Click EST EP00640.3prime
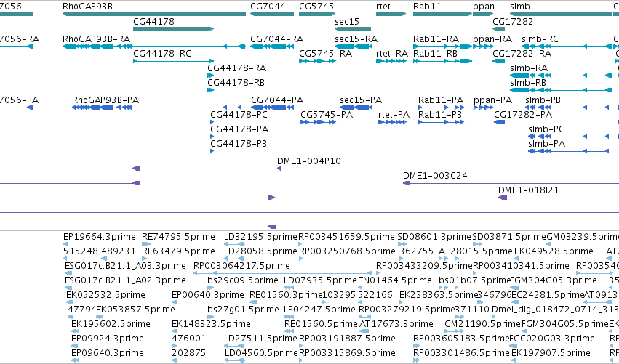Screen dimensions: 619x364 [208, 295]
